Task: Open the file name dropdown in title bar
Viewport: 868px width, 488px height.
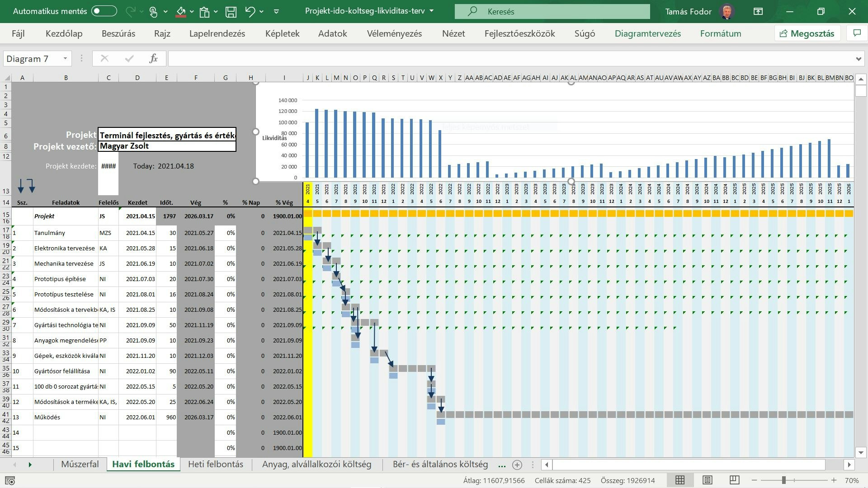Action: click(x=431, y=11)
